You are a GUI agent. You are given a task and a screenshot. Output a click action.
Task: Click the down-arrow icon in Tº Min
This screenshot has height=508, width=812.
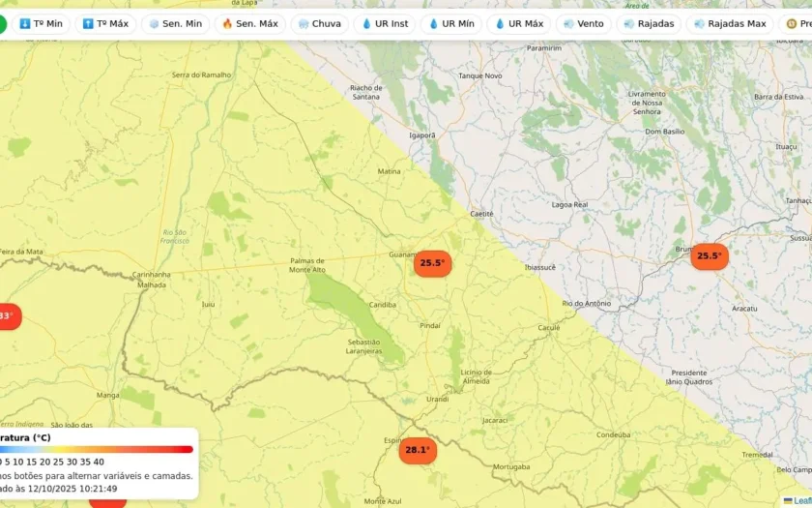pos(25,24)
